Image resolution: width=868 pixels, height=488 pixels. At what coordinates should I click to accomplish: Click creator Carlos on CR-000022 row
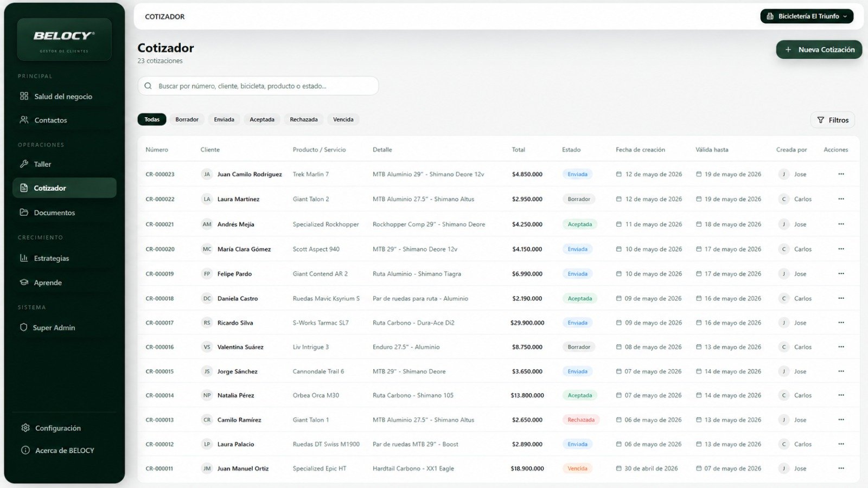(x=803, y=199)
